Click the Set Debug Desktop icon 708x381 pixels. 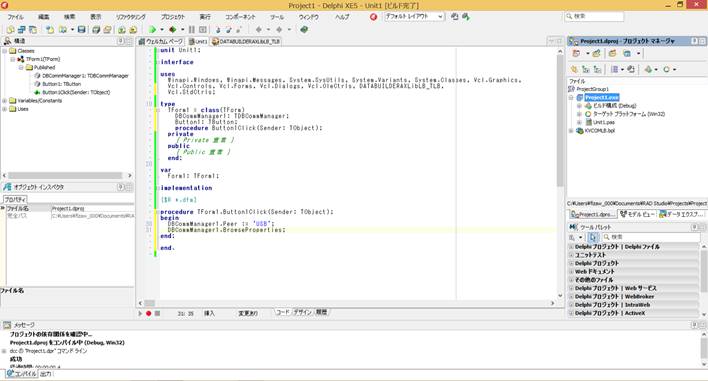(x=466, y=17)
